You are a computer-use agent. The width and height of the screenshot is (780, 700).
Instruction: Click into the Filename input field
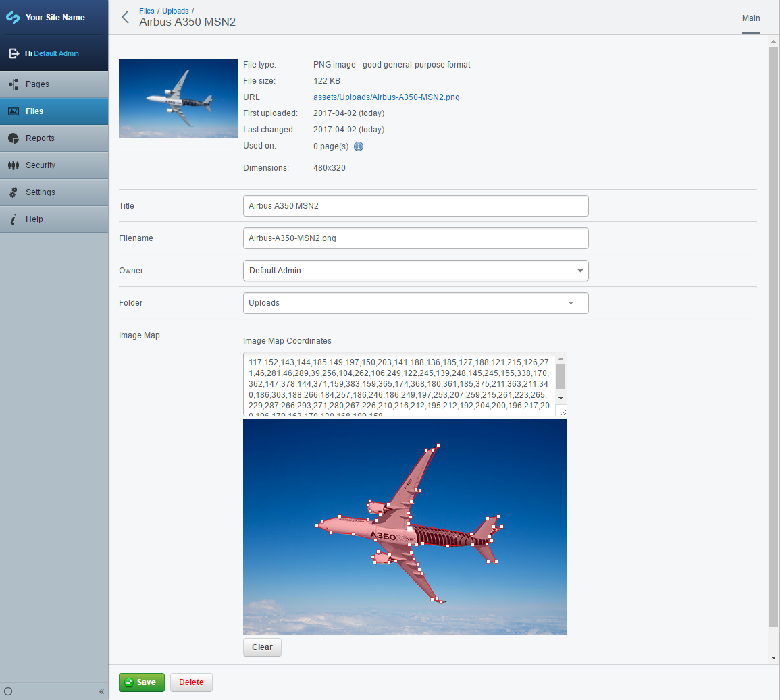[x=416, y=238]
